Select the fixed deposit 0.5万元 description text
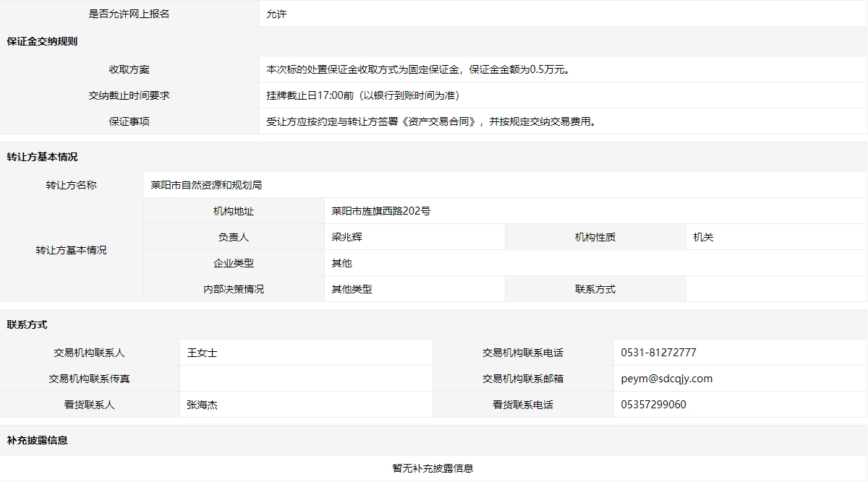Screen dimensions: 868x482 pyautogui.click(x=418, y=69)
